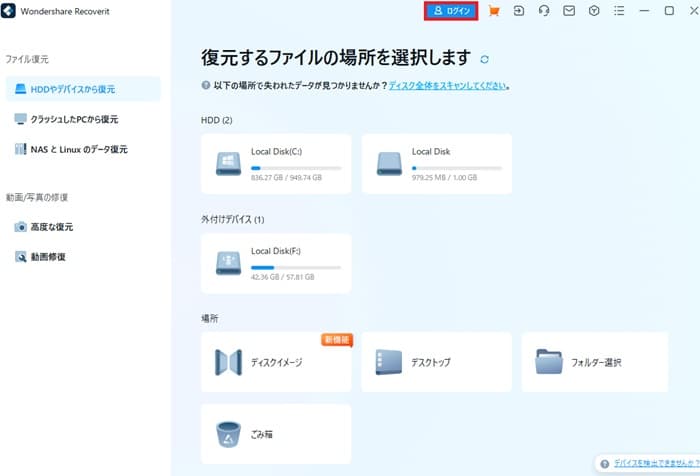Open the headset support icon

point(544,11)
